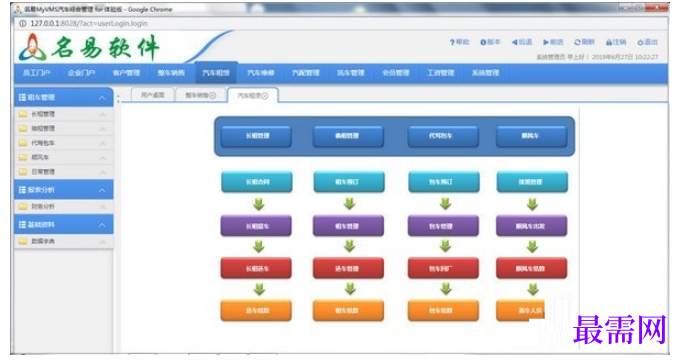
Task: Click the folder icon beside 数据字典
Action: point(23,241)
